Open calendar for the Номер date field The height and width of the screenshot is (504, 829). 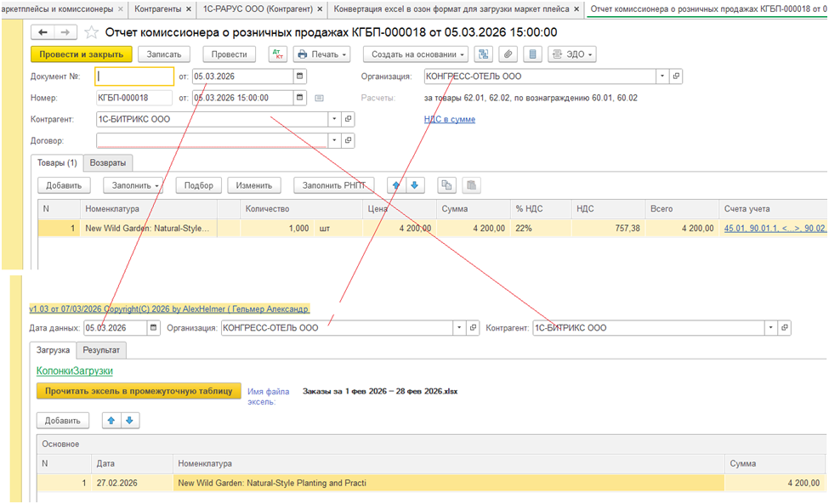(299, 98)
